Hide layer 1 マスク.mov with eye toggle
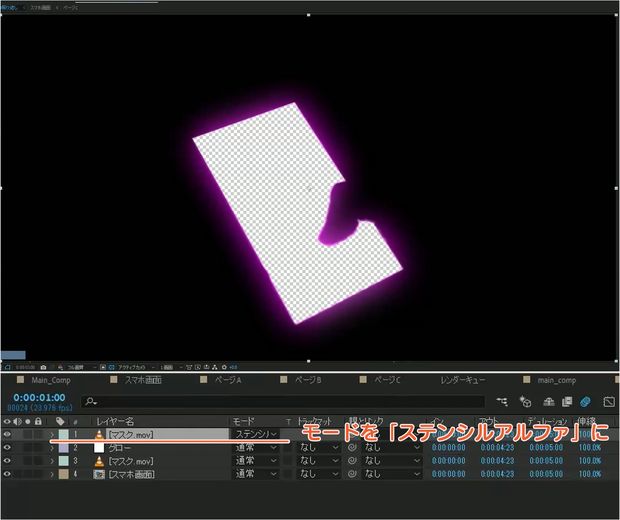 (7, 435)
